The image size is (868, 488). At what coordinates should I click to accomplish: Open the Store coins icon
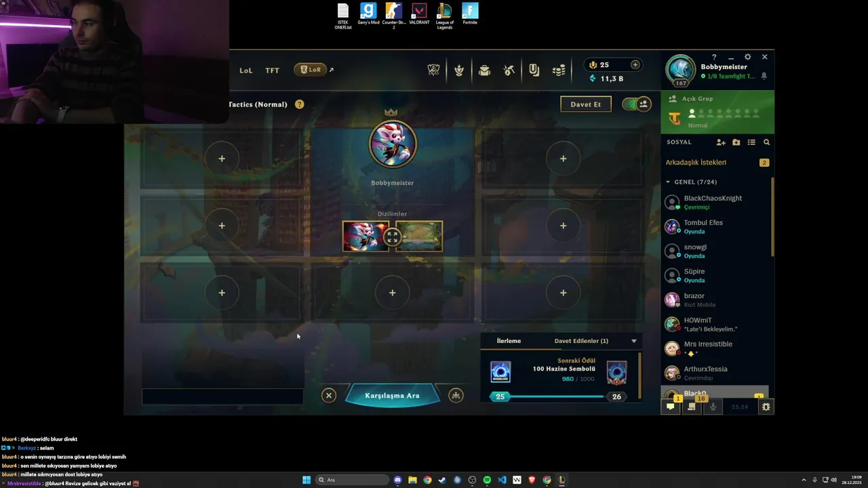click(559, 70)
